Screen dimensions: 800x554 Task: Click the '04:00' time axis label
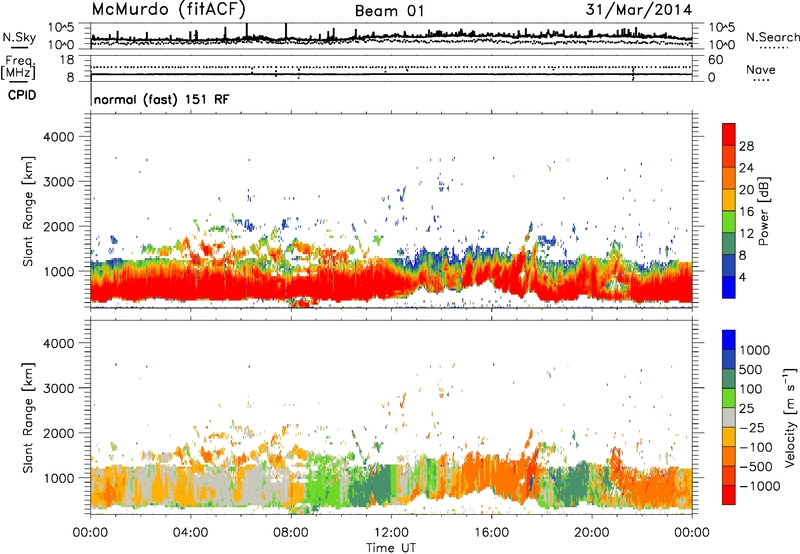pos(190,533)
